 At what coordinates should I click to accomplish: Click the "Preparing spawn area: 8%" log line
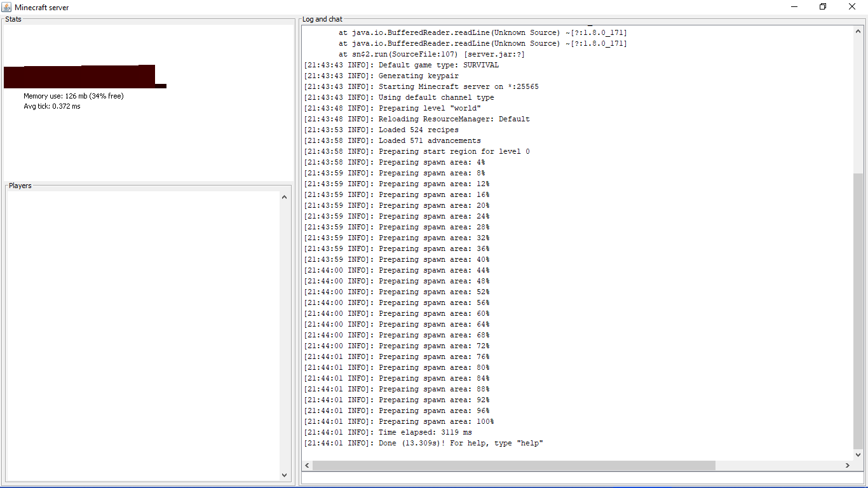(x=395, y=173)
